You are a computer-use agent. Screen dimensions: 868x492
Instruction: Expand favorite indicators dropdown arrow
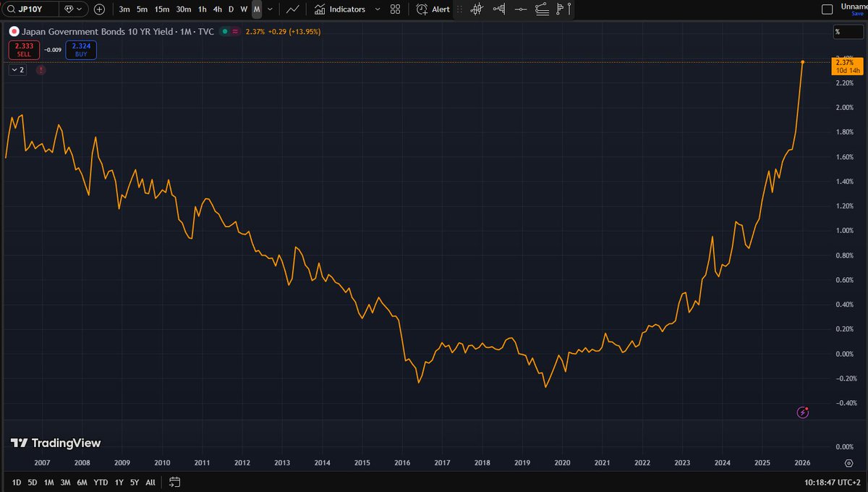(x=378, y=9)
